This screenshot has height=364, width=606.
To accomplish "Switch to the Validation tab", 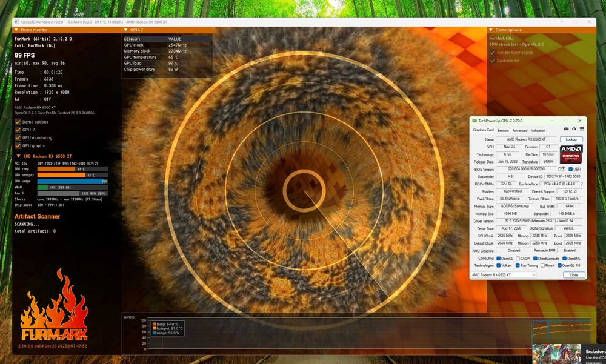I will tap(538, 131).
